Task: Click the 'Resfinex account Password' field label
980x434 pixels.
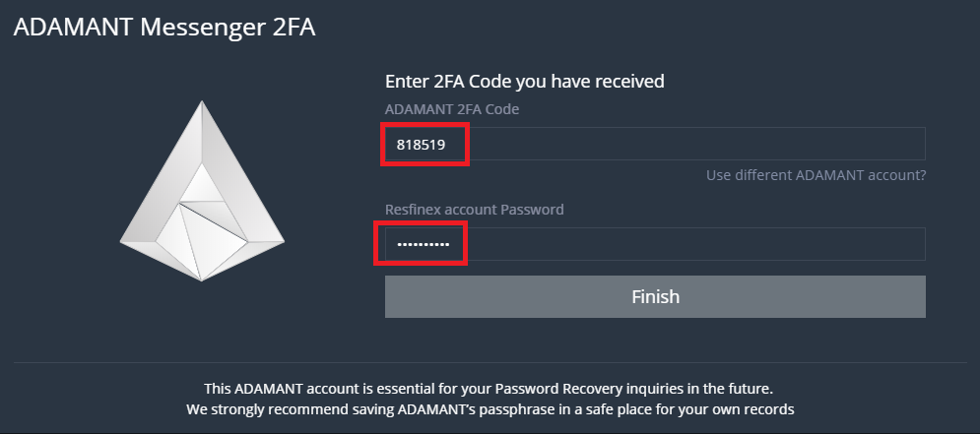Action: (x=474, y=210)
